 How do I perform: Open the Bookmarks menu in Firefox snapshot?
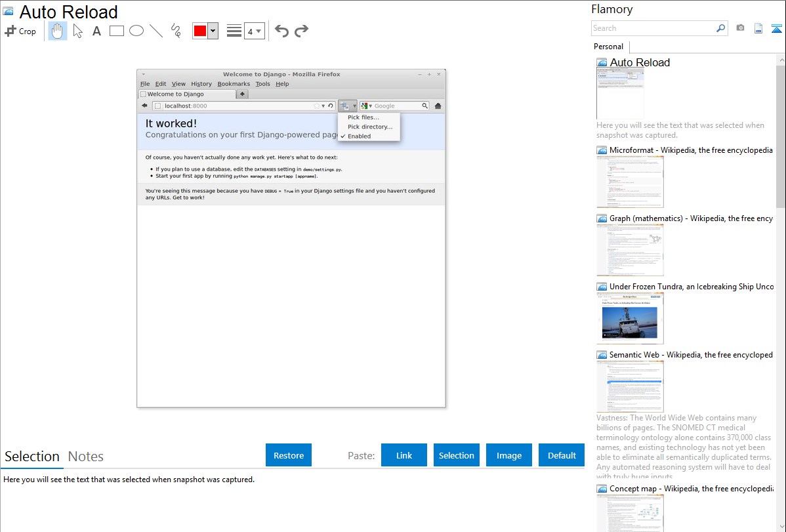pyautogui.click(x=234, y=84)
